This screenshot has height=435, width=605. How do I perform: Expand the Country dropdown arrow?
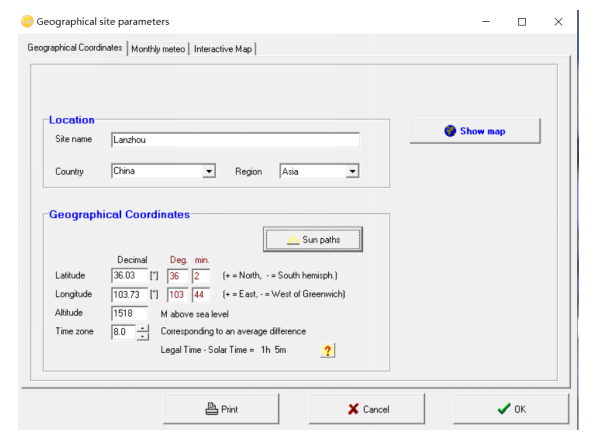[209, 171]
